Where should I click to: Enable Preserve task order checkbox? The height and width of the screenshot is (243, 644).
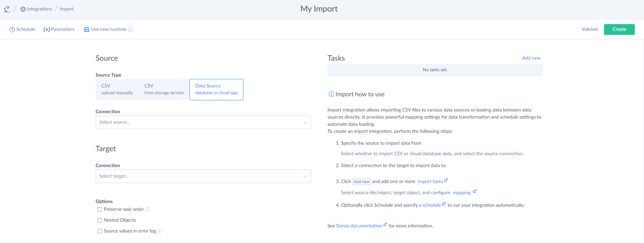100,209
